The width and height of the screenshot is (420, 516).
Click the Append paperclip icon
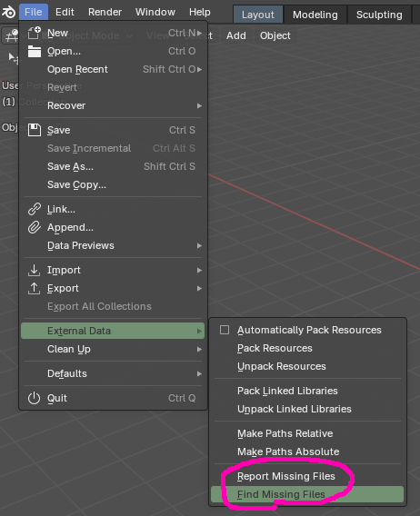pyautogui.click(x=35, y=227)
